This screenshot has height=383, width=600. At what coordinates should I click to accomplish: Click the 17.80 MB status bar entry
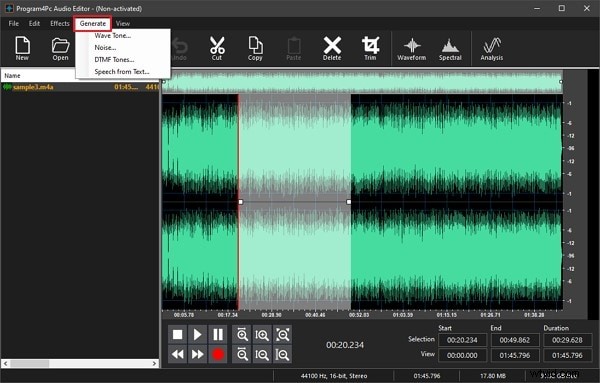click(492, 376)
